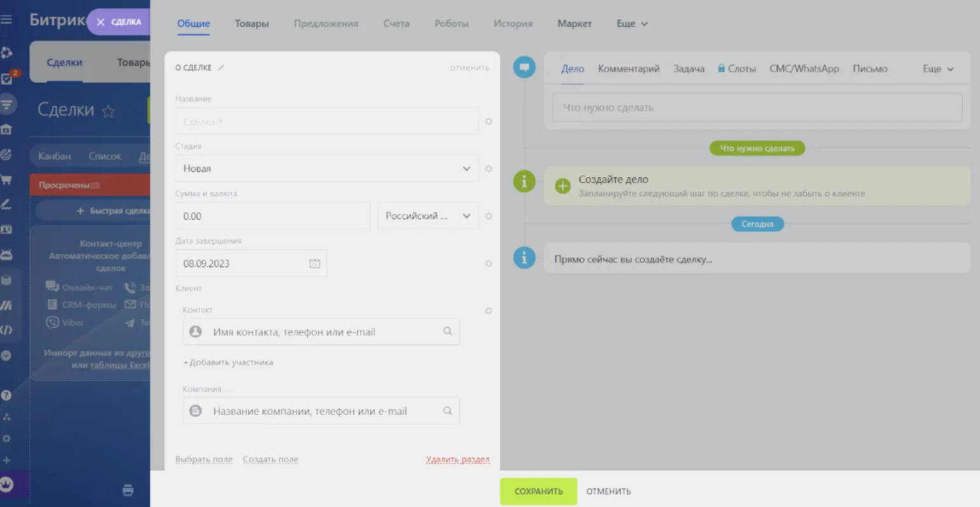Click the hamburger menu icon
Screen dimensions: 980x507
[x=6, y=20]
